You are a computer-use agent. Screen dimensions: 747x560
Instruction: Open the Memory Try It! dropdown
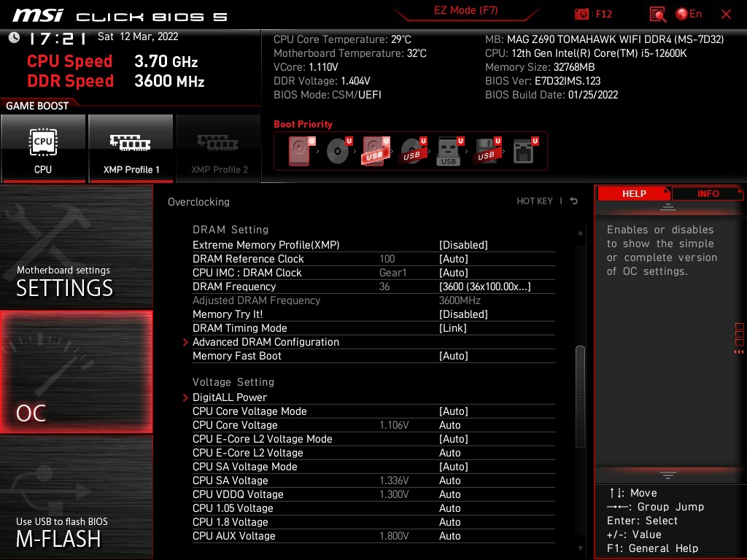click(463, 314)
